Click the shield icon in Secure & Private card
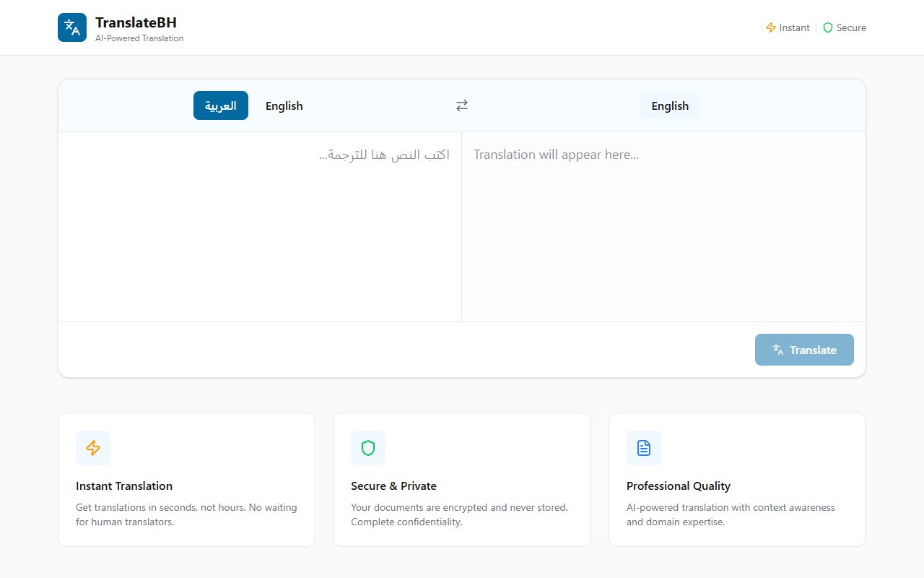 (368, 448)
